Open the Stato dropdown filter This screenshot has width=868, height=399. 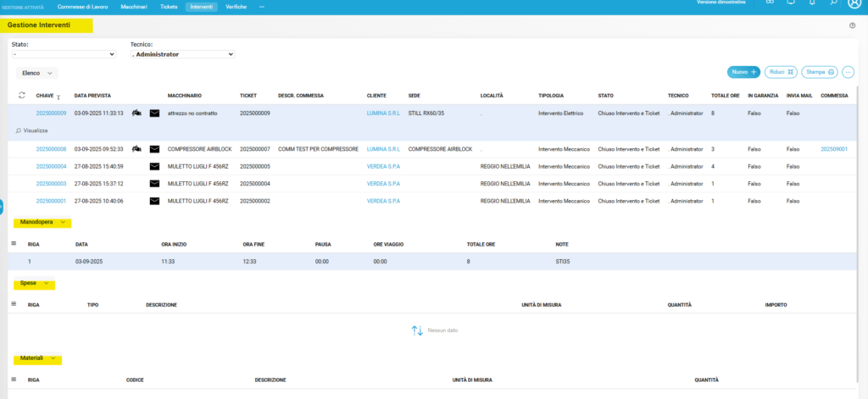click(64, 54)
